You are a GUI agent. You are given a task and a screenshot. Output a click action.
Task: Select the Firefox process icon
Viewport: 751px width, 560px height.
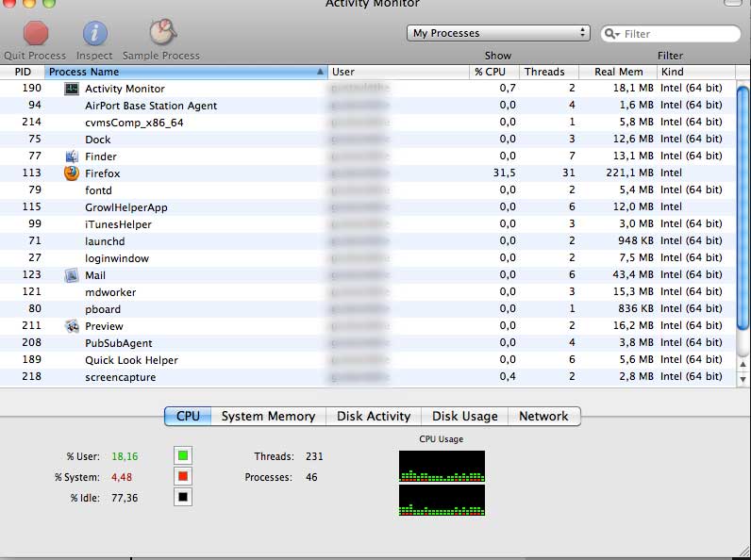pos(72,173)
